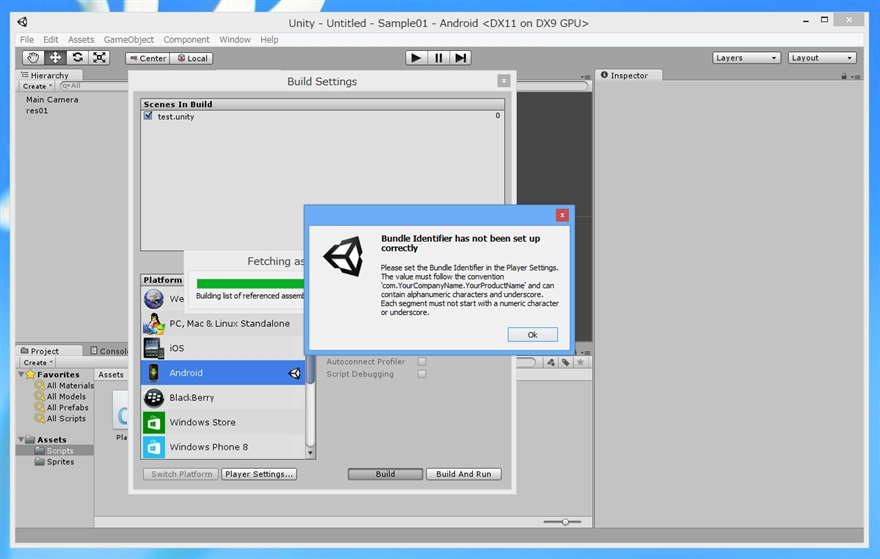Close the Build Settings window
This screenshot has height=559, width=880.
pyautogui.click(x=504, y=81)
